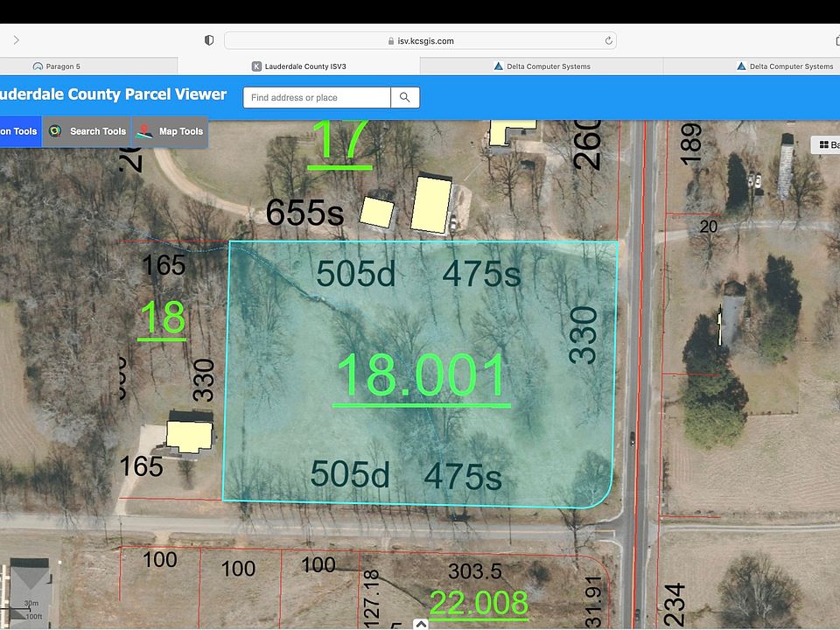Screen dimensions: 840x630
Task: Select the Lauderdale County ISV3 tab
Action: (299, 66)
